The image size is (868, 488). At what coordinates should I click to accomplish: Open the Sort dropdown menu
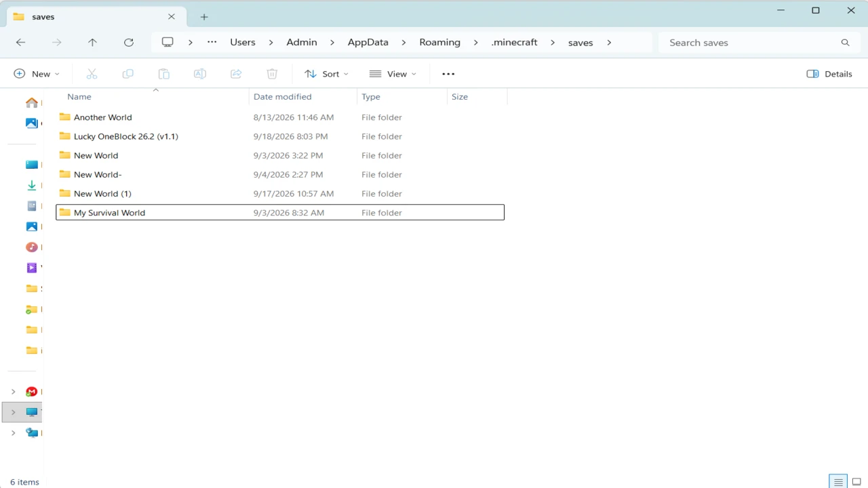point(326,74)
